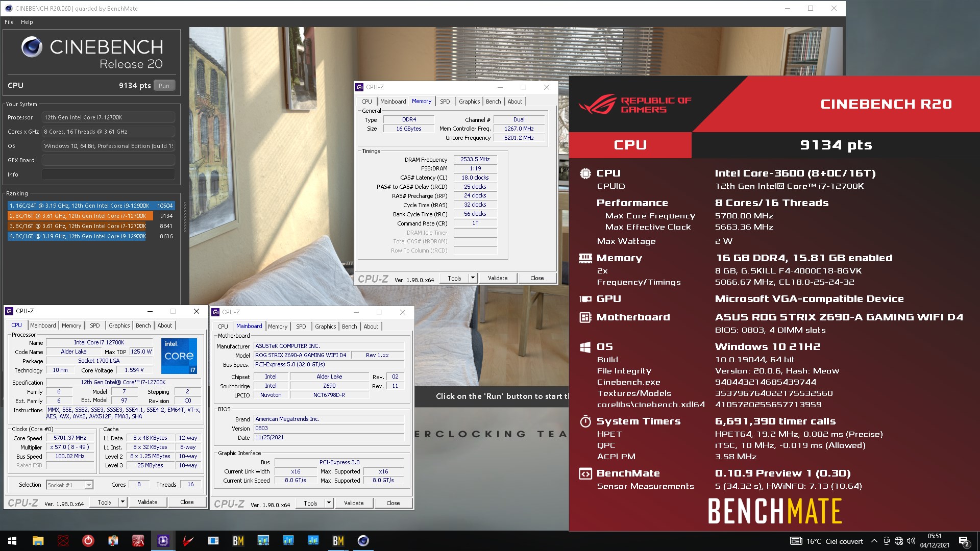Click the red card-shaped taskbar icon
980x551 pixels.
click(138, 541)
